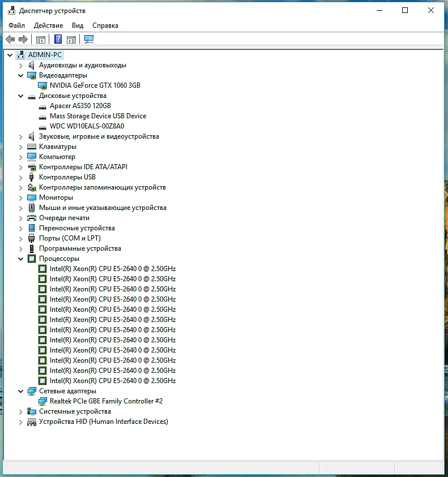Click the NVIDIA GeForce GTX 1060 card icon

42,85
